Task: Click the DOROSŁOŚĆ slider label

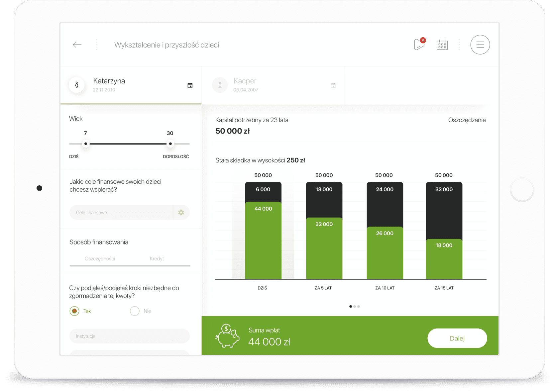Action: coord(176,156)
